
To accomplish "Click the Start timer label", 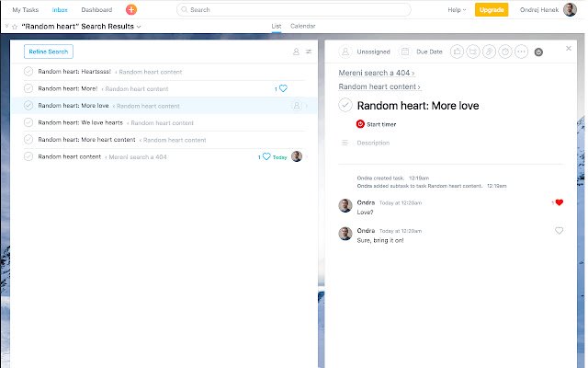I will click(x=381, y=124).
